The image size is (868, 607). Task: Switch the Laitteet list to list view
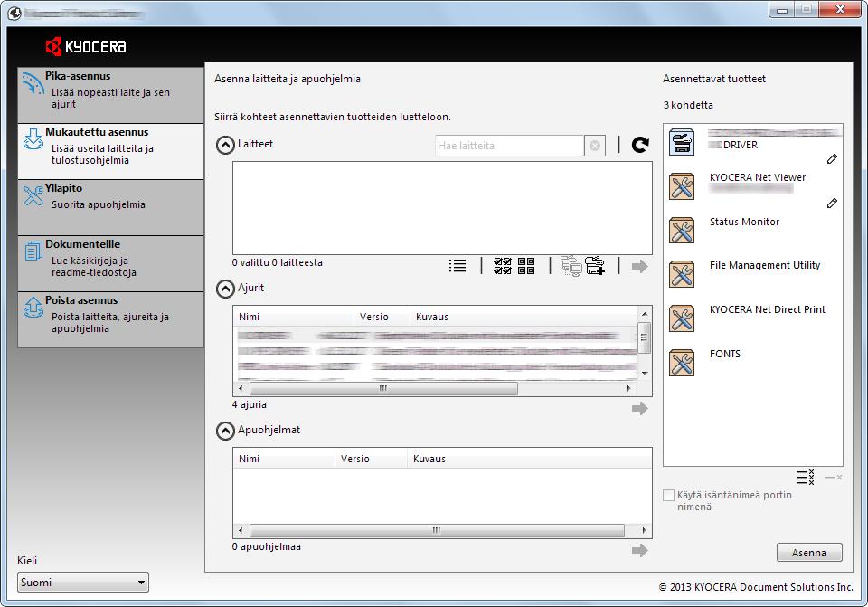[458, 266]
